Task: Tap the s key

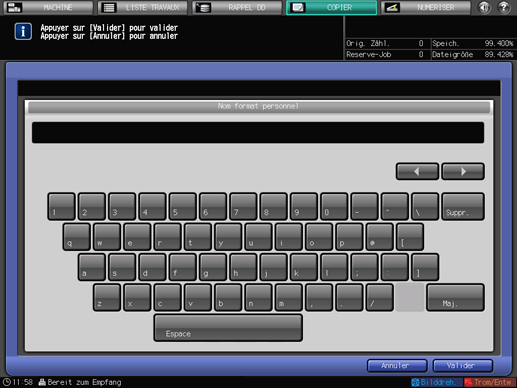Action: coord(122,267)
